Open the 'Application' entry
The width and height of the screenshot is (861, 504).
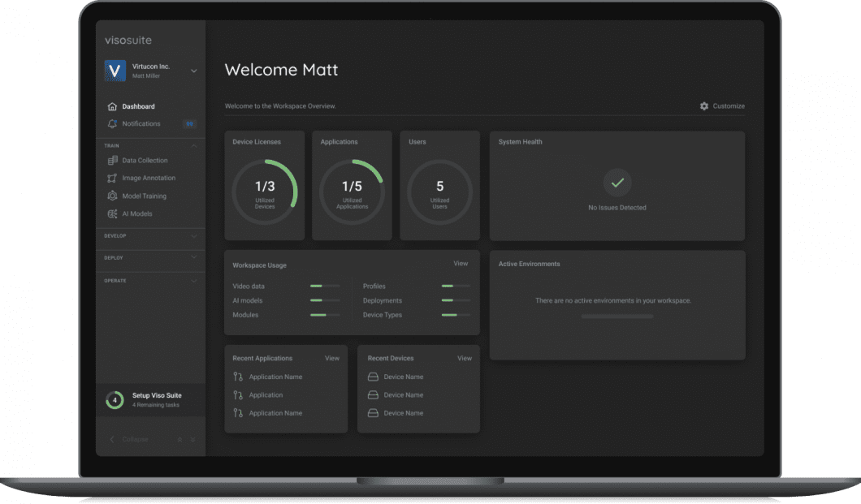[x=266, y=395]
